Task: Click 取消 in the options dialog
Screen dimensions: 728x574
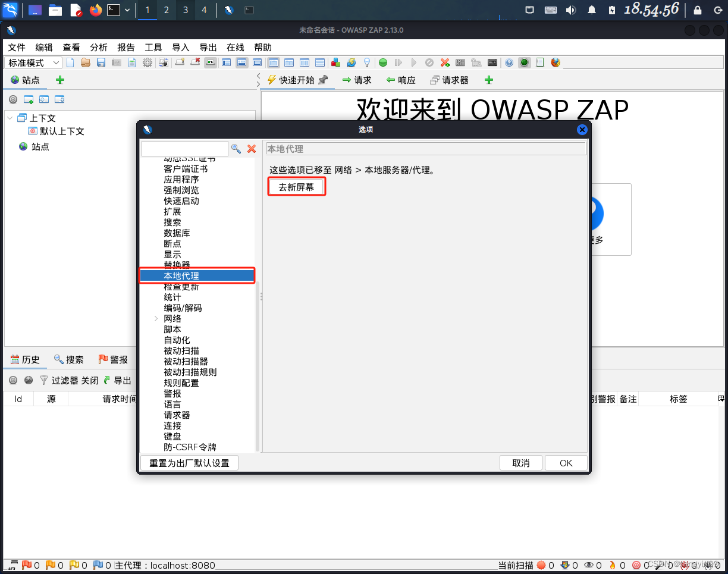Action: tap(521, 463)
